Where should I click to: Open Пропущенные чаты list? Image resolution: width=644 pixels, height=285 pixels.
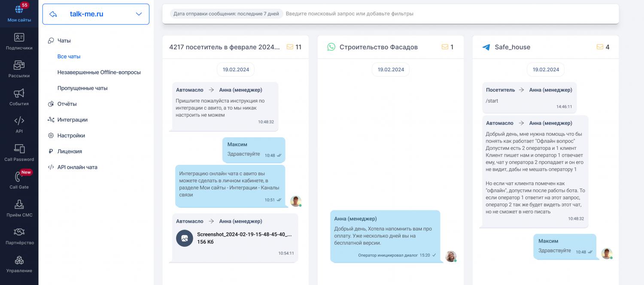click(x=82, y=88)
